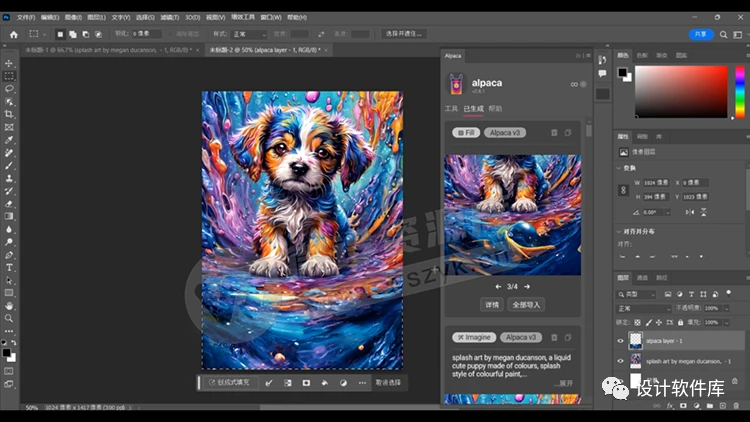
Task: Open layer filter type dropdown
Action: click(x=637, y=294)
